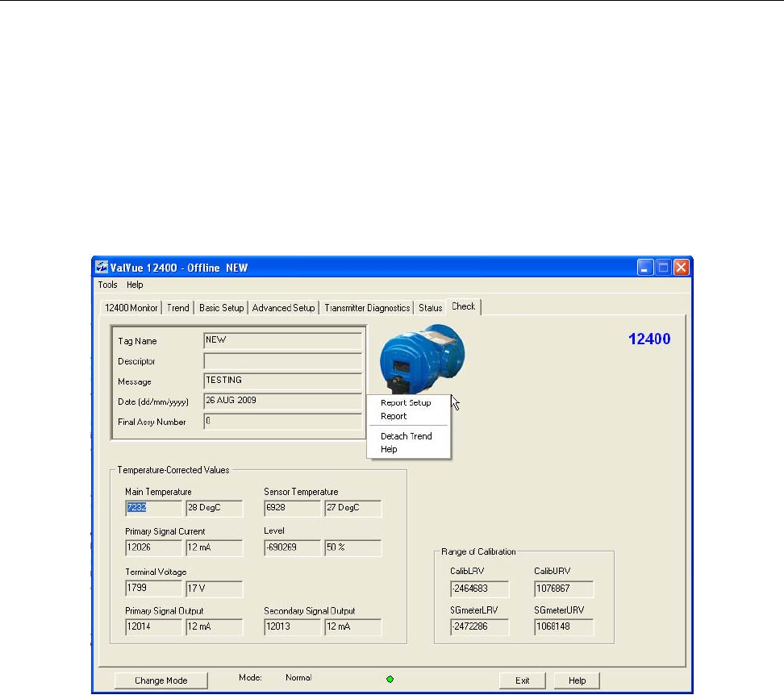Click the Normal mode status text
The width and height of the screenshot is (784, 699).
pos(298,677)
